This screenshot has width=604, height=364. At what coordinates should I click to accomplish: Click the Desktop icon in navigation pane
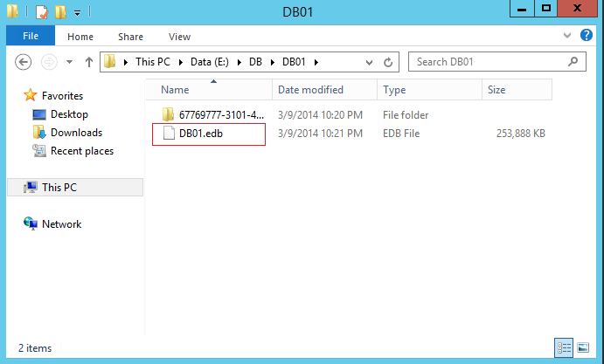coord(39,114)
